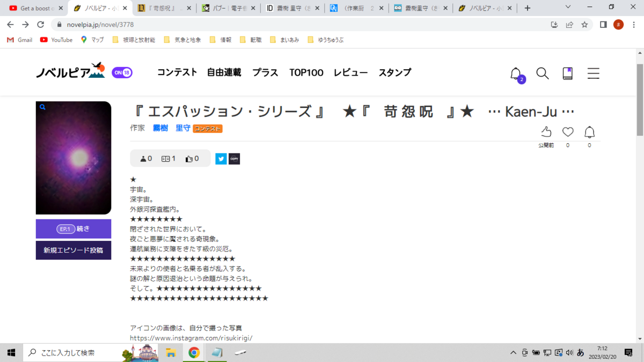The width and height of the screenshot is (644, 362).
Task: Open author profile link 霧樹
Action: pos(160,128)
